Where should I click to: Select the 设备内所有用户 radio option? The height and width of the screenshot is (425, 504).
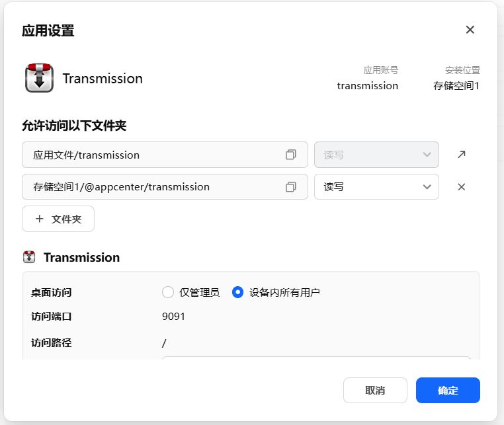(x=237, y=292)
